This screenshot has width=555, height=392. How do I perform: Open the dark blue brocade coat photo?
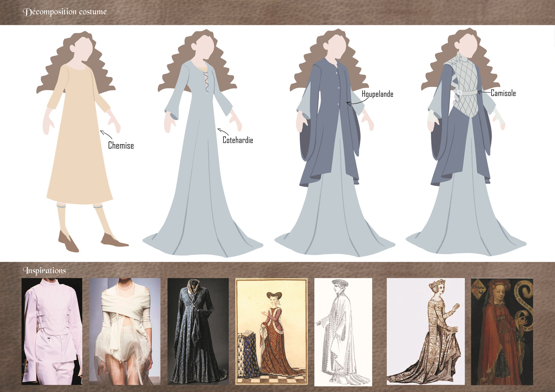198,331
